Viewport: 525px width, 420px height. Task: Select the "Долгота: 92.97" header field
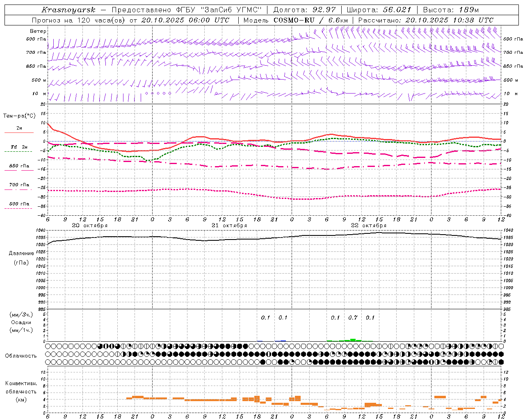[305, 10]
